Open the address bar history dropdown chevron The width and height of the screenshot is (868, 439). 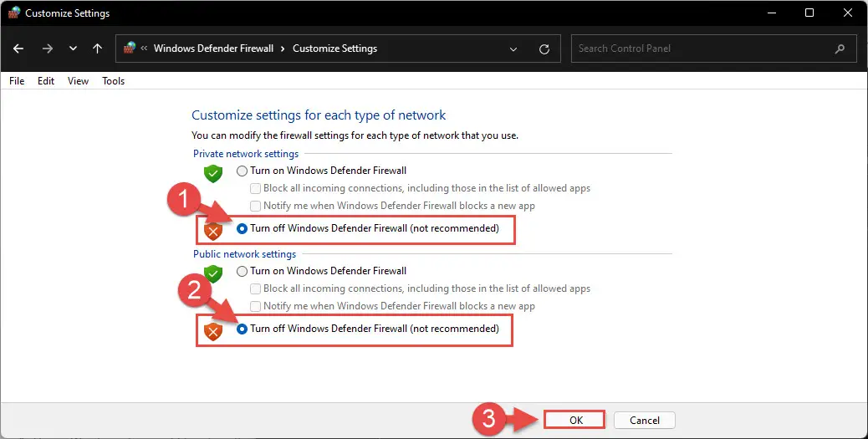point(513,48)
